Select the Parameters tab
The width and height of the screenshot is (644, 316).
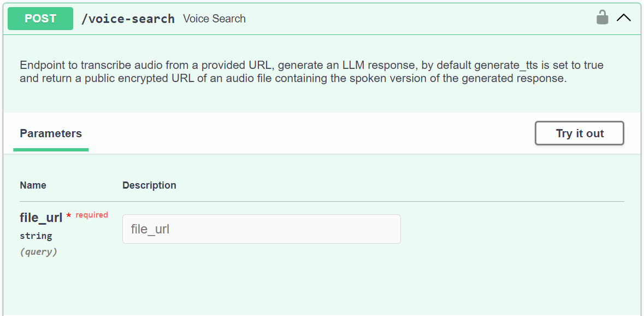[x=51, y=133]
